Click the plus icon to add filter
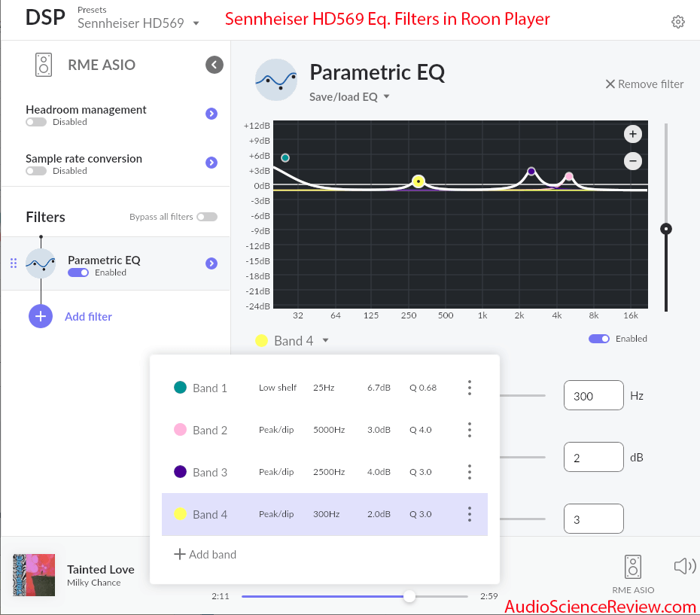Image resolution: width=700 pixels, height=615 pixels. 41,316
